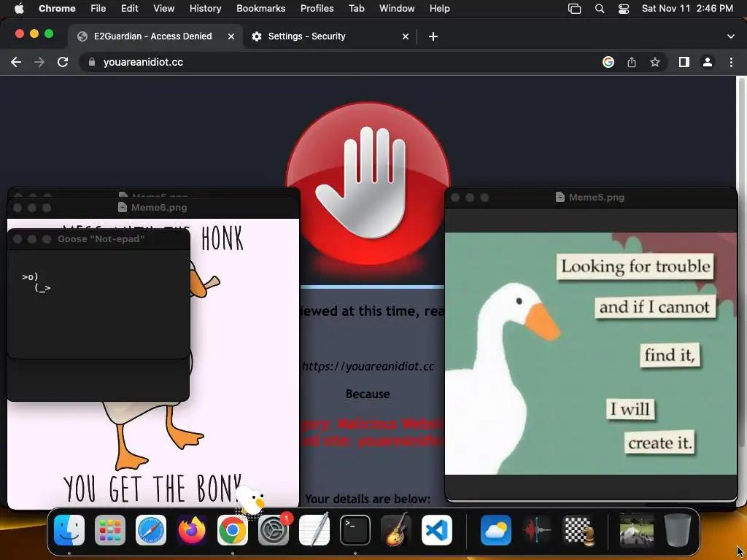Click the Chrome icon in the Dock
Viewport: 747px width, 560px height.
(233, 530)
